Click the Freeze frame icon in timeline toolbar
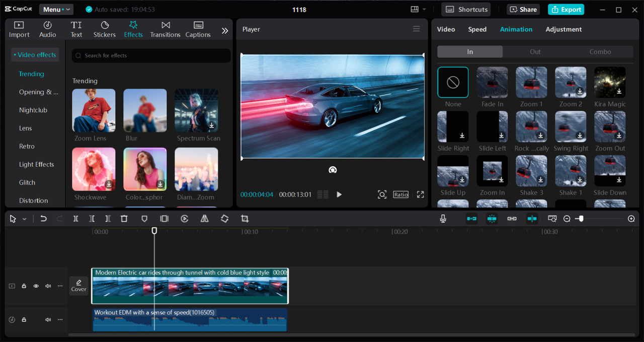 (164, 219)
